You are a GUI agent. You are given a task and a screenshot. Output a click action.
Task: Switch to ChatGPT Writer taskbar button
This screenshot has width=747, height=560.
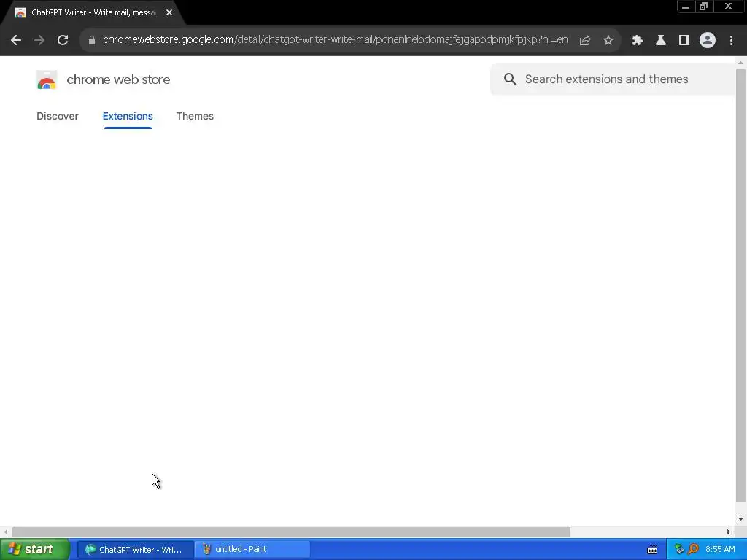click(135, 549)
